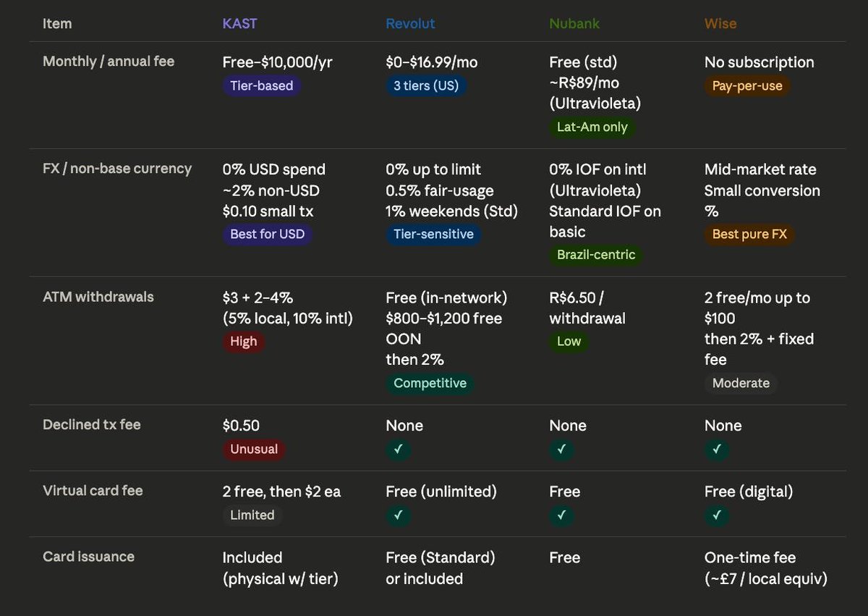Click the Unusual declined fee badge
The width and height of the screenshot is (868, 616).
(x=254, y=450)
